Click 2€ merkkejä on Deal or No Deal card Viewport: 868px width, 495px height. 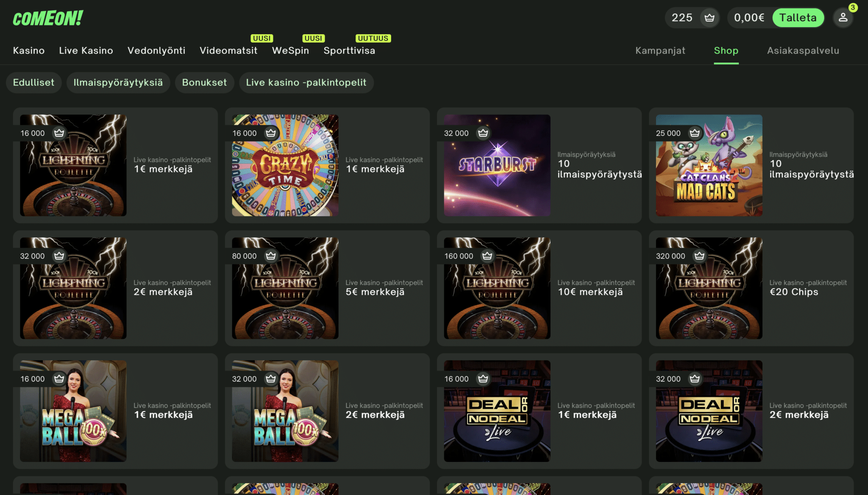click(799, 415)
